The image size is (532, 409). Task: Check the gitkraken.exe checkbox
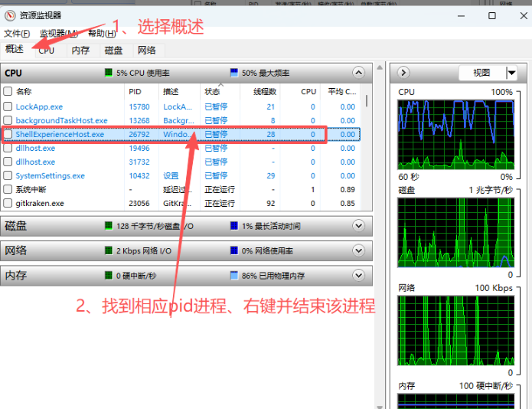[x=8, y=203]
